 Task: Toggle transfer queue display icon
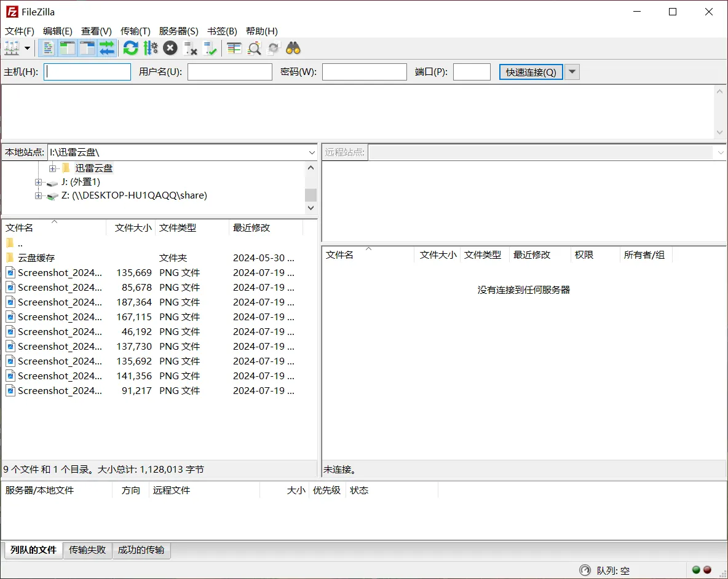click(107, 48)
